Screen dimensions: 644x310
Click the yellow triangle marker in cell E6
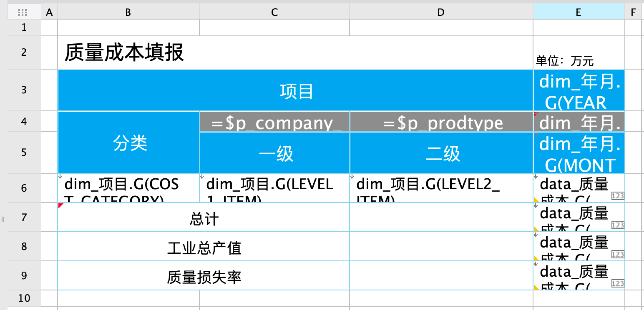536,200
